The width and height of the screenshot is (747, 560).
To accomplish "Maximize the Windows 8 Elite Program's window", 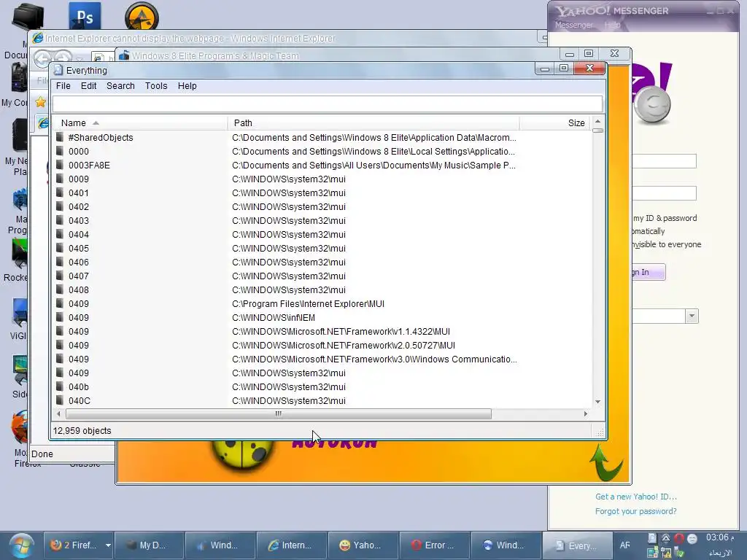I will click(x=589, y=53).
